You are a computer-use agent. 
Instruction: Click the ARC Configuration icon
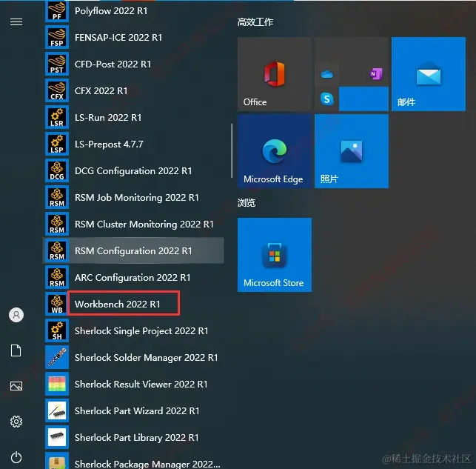point(57,277)
